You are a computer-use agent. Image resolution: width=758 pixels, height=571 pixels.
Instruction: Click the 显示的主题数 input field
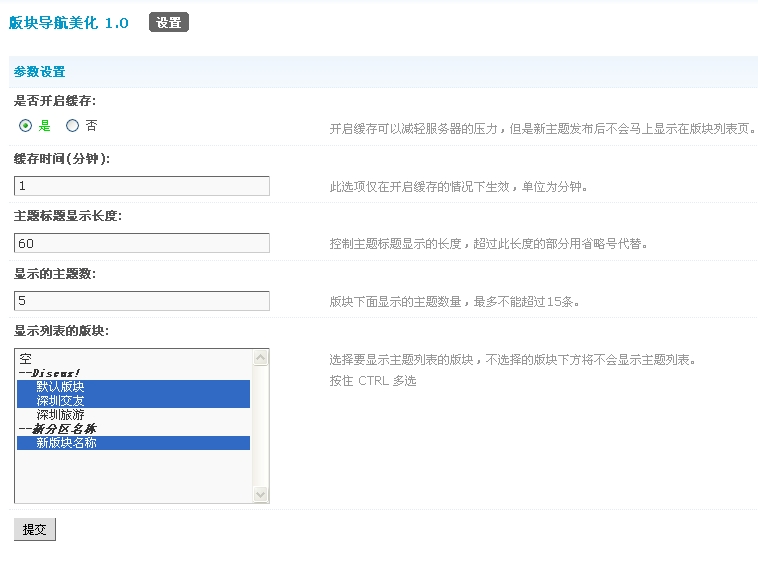(x=142, y=301)
